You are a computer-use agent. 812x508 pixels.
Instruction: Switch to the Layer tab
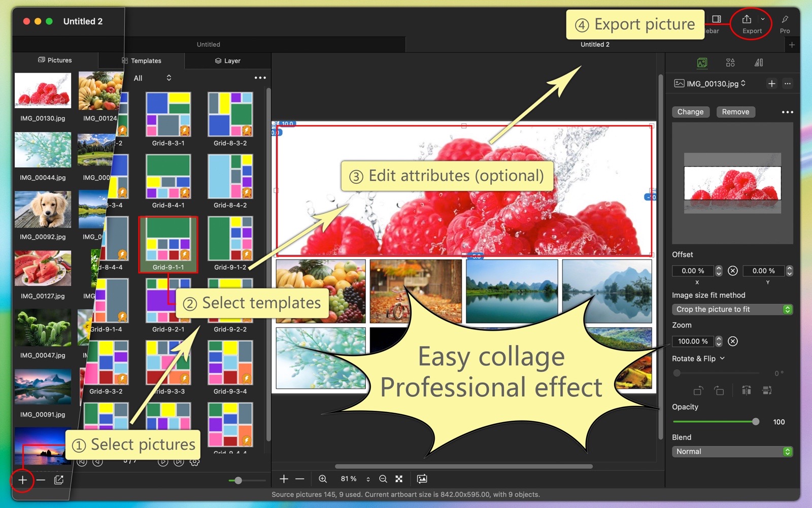click(x=228, y=60)
